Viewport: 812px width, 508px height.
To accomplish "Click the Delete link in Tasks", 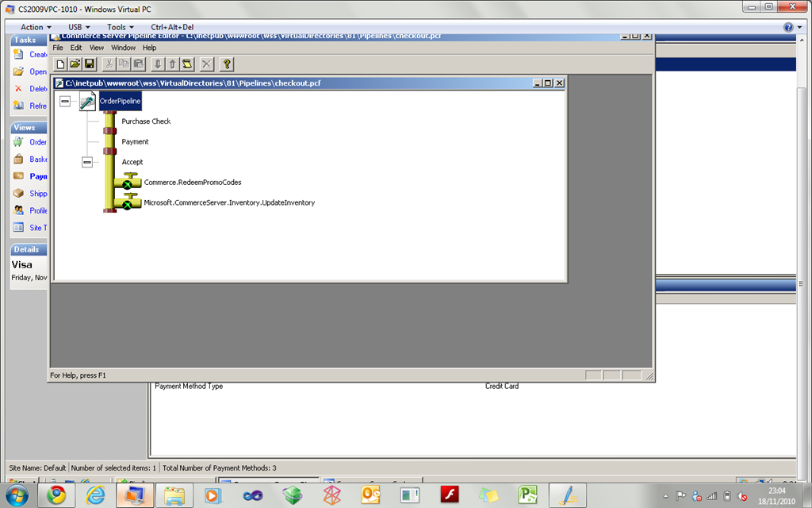I will click(38, 89).
